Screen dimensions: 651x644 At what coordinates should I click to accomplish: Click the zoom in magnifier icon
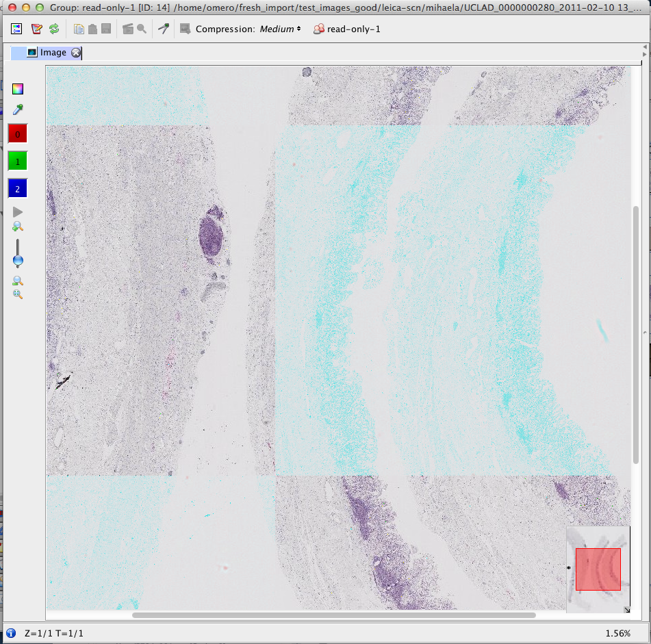[x=18, y=227]
